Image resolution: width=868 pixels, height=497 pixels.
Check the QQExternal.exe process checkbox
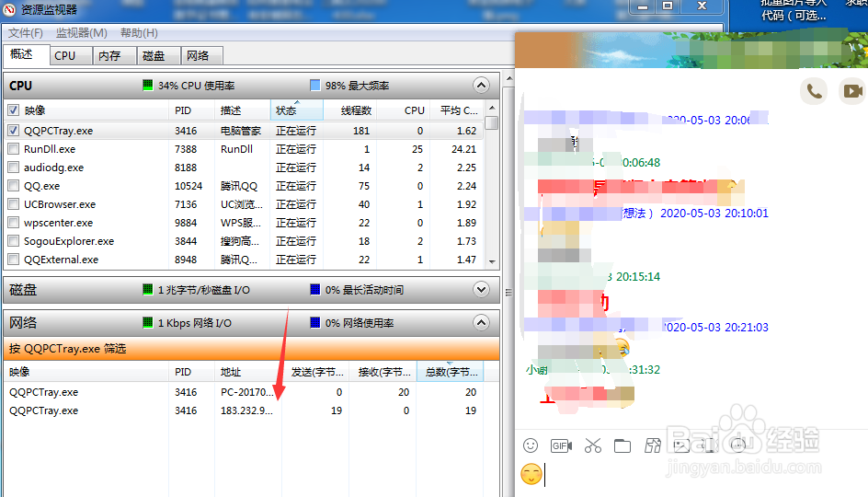[x=13, y=260]
